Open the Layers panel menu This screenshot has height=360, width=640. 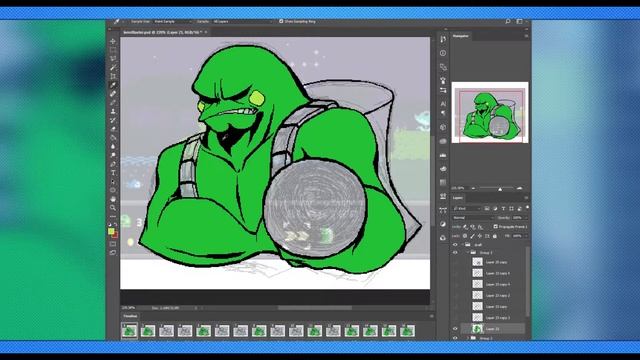(526, 198)
